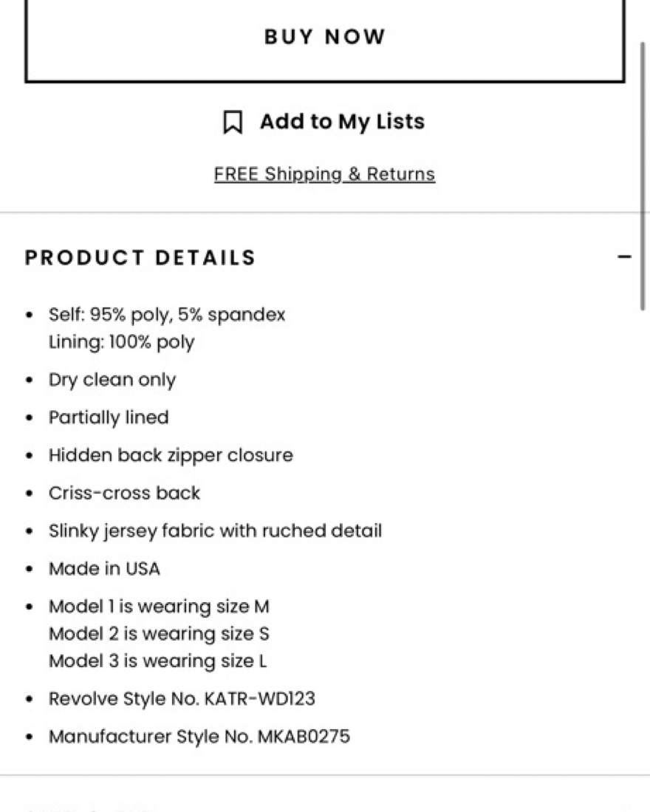Click the Model 1 is wearing size M line

tap(159, 607)
